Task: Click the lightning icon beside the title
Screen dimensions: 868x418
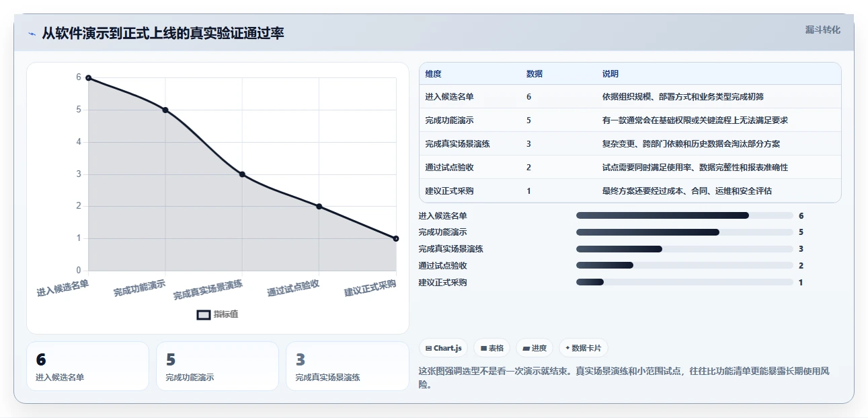Action: [32, 34]
